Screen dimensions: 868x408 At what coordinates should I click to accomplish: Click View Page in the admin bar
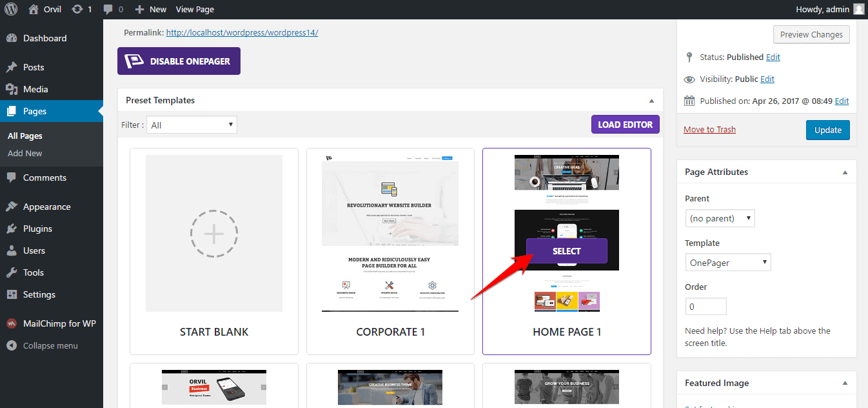[x=195, y=9]
